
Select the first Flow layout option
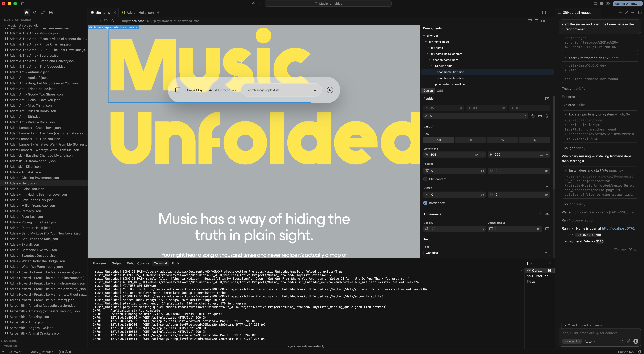[x=439, y=140]
